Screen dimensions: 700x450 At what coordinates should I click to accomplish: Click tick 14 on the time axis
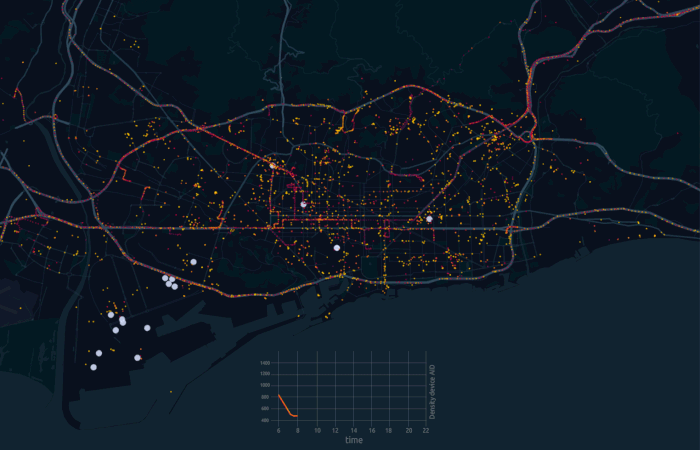353,430
